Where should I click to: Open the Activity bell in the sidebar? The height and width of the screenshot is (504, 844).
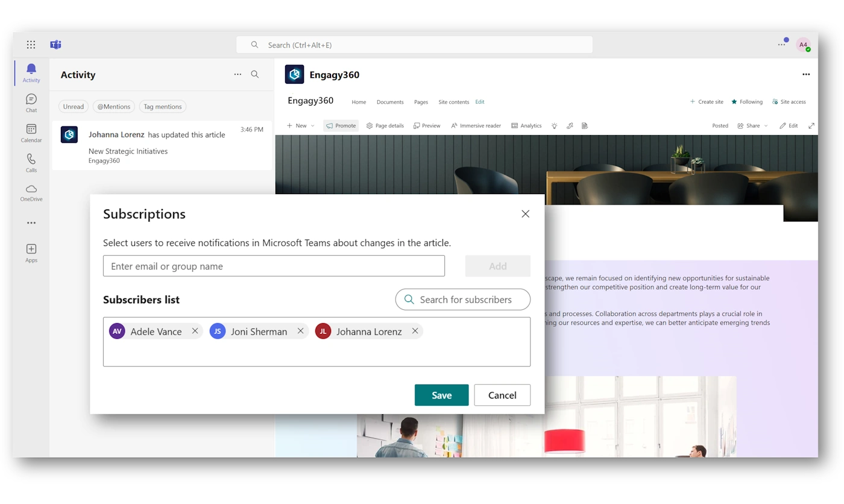31,72
